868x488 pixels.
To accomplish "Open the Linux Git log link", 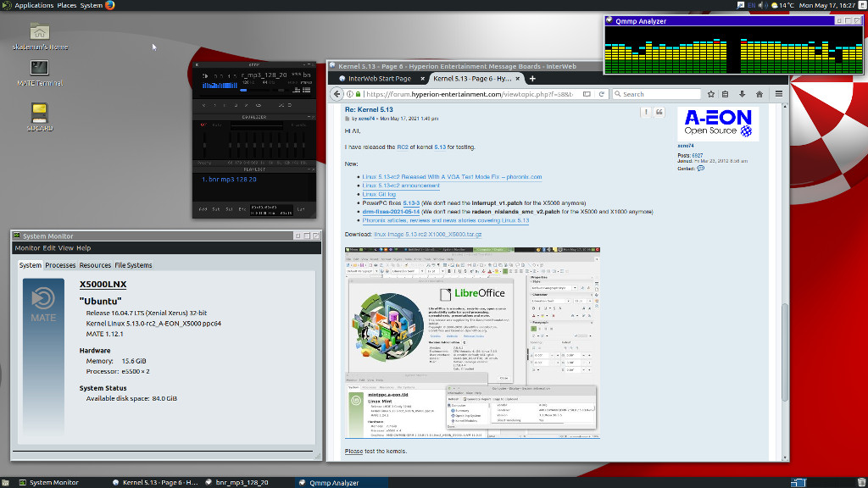I will point(379,195).
